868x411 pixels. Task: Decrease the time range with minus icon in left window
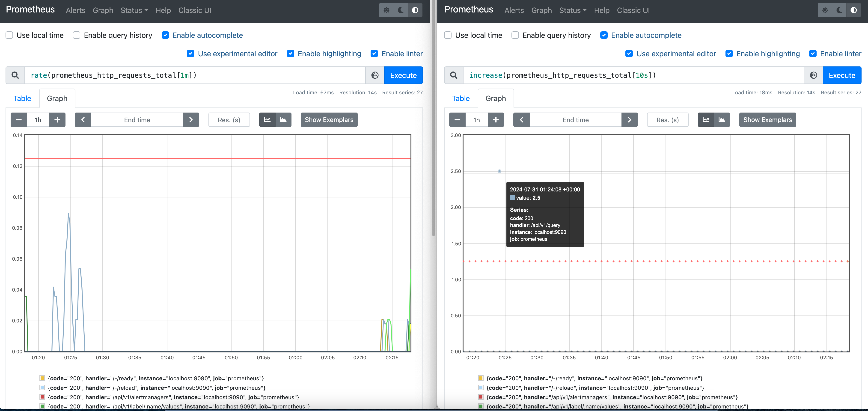click(19, 120)
